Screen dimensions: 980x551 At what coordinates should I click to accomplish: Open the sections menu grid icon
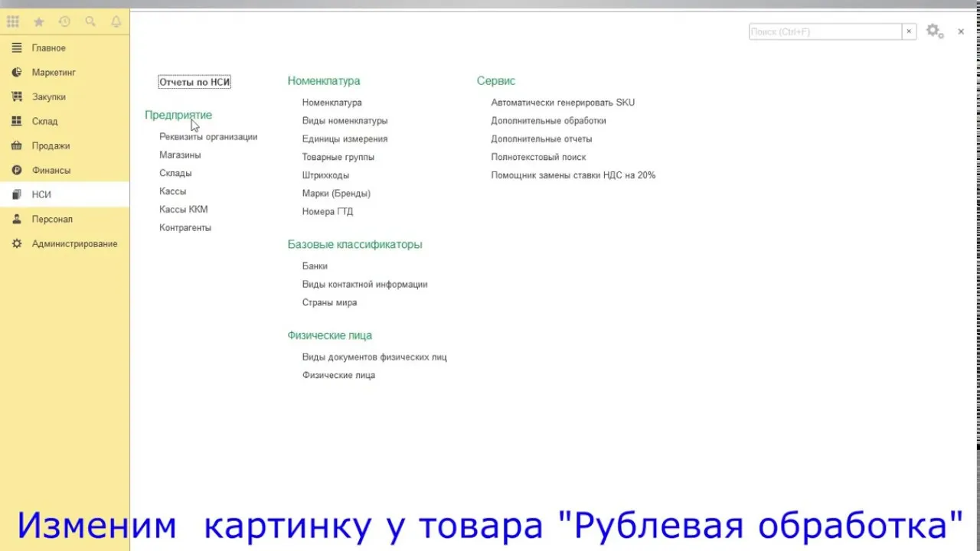click(x=13, y=22)
